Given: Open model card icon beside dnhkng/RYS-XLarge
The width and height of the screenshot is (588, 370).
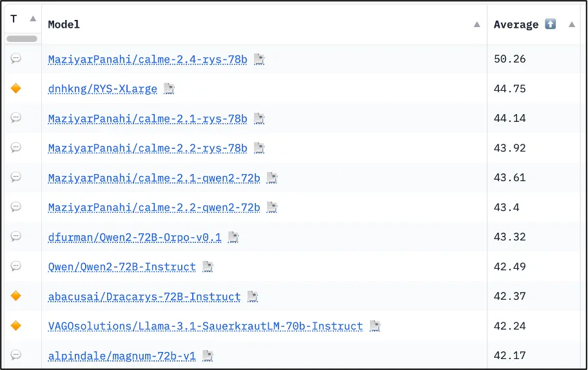Looking at the screenshot, I should click(169, 89).
